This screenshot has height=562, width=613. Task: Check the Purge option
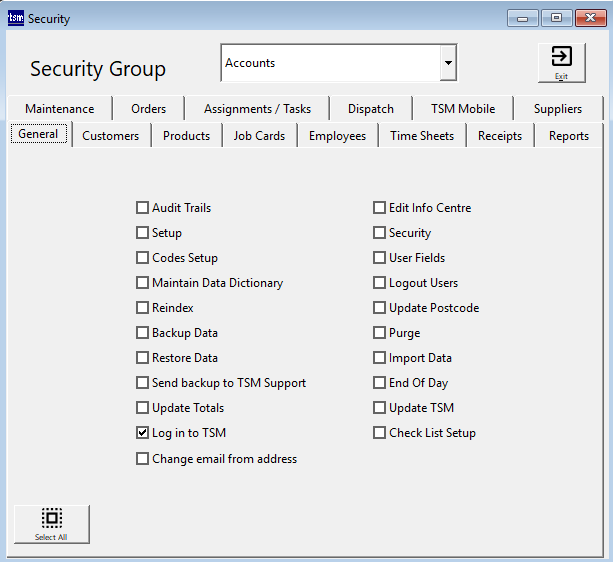coord(379,333)
